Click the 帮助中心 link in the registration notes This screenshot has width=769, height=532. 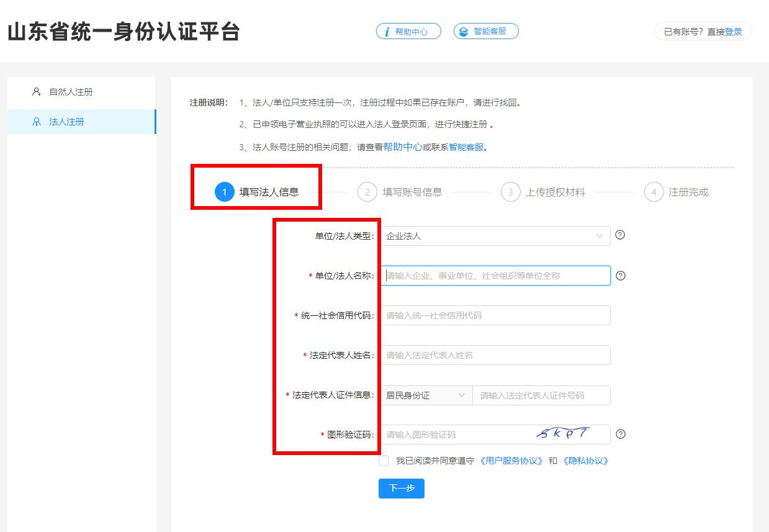pos(402,147)
